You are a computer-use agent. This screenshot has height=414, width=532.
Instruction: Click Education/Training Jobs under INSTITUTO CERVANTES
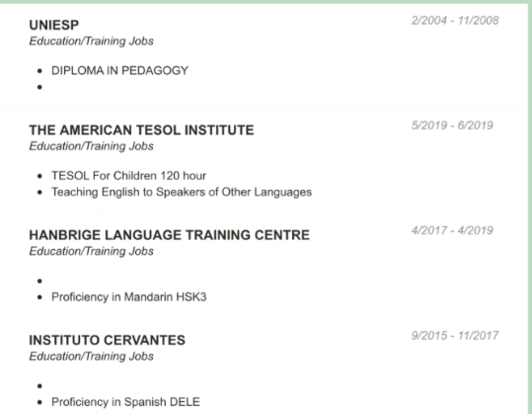[x=91, y=356]
